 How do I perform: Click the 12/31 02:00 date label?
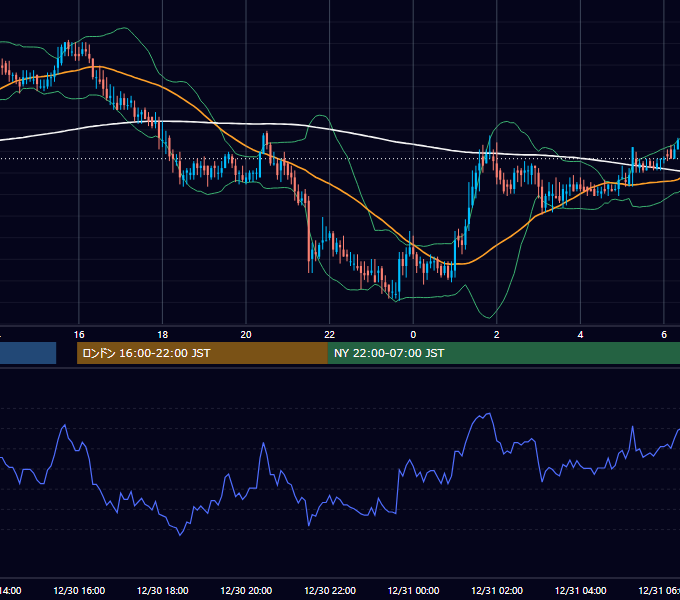pos(497,590)
